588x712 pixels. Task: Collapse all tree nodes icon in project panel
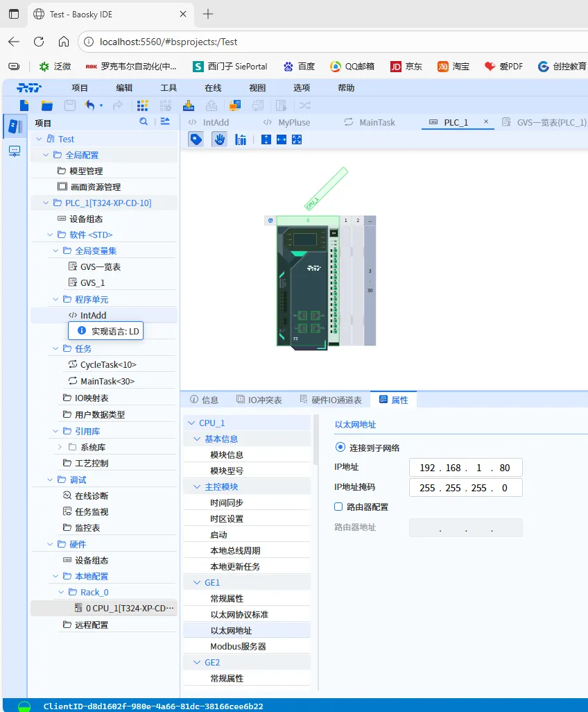pyautogui.click(x=165, y=121)
